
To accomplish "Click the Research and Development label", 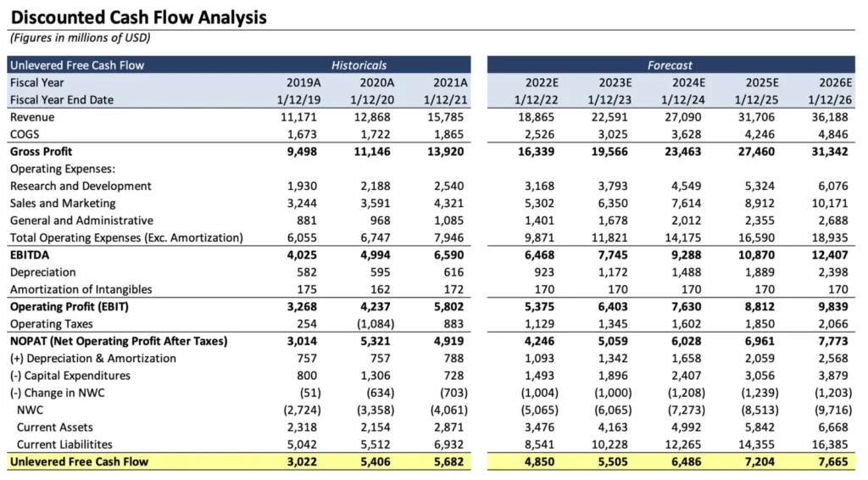I will tap(81, 186).
